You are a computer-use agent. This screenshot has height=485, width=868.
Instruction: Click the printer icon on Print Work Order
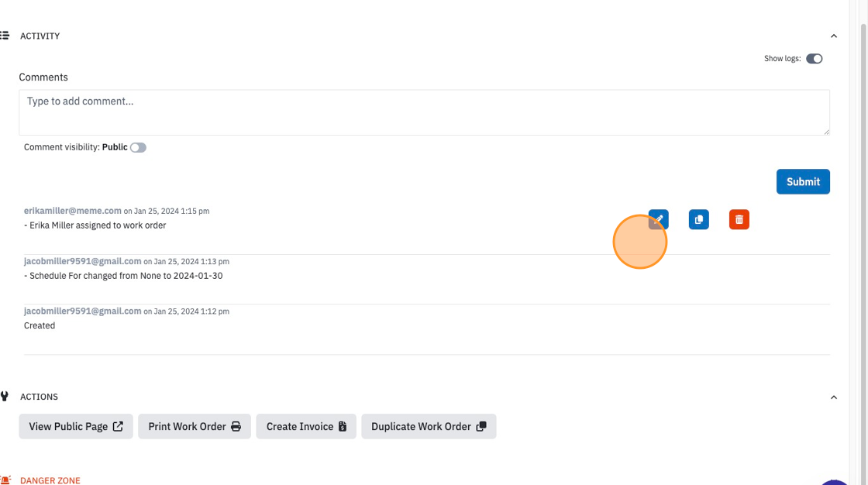tap(236, 426)
